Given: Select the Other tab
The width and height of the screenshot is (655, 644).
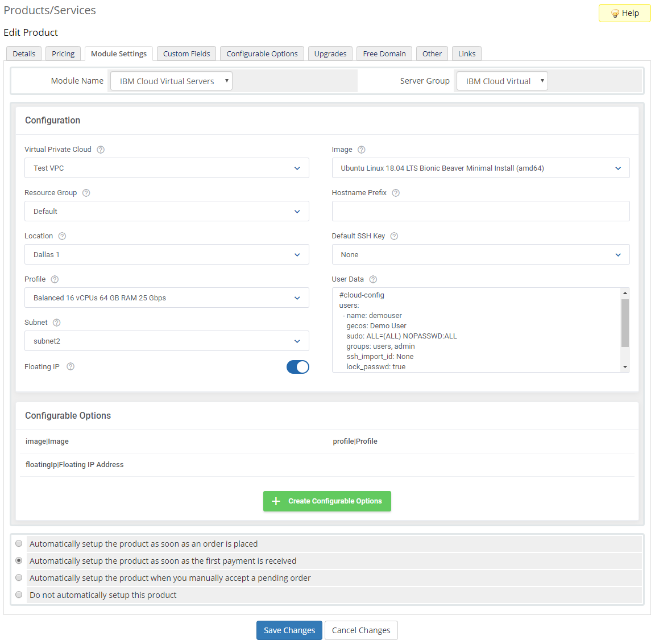Looking at the screenshot, I should [x=432, y=53].
